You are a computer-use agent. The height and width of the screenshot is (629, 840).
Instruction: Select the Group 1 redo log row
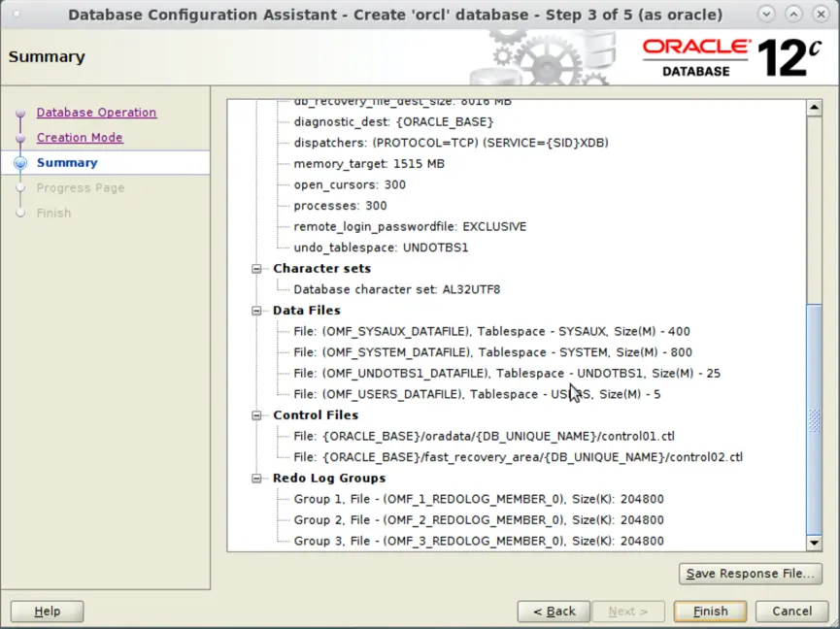click(479, 500)
